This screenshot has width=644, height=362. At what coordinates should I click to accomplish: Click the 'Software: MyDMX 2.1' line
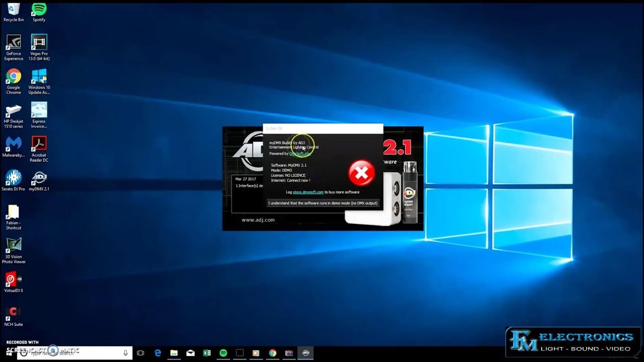point(288,165)
